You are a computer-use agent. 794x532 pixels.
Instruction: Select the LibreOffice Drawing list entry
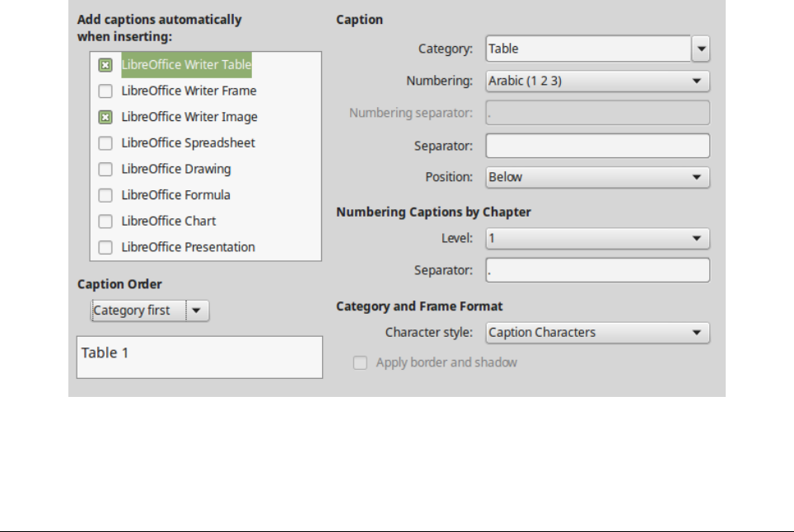click(x=176, y=169)
